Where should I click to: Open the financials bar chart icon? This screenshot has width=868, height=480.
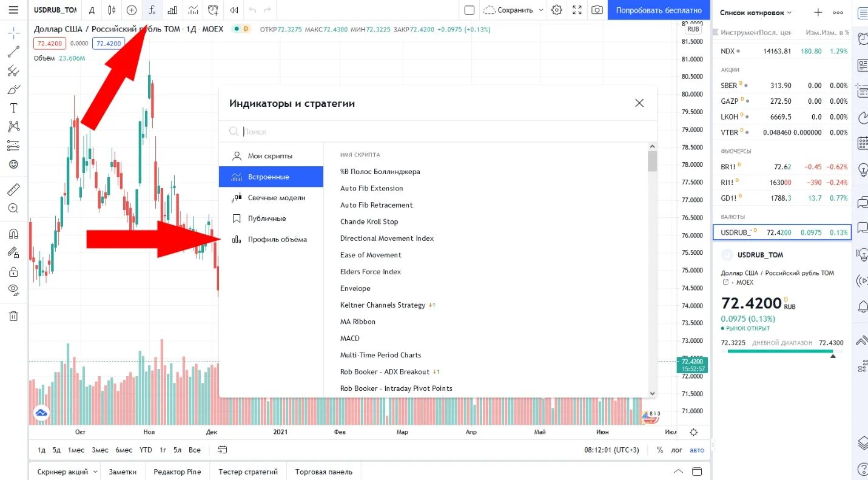(x=172, y=10)
